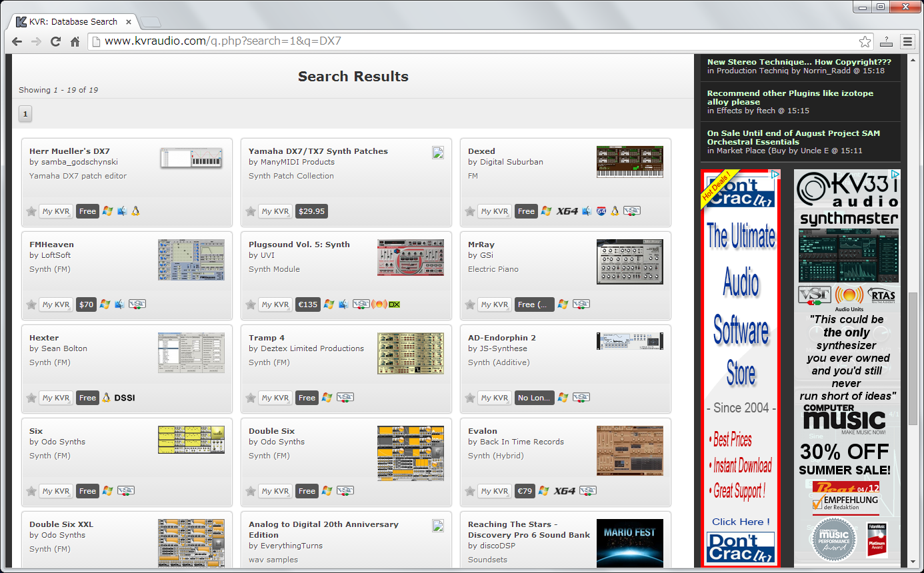Open a new browser tab

151,21
